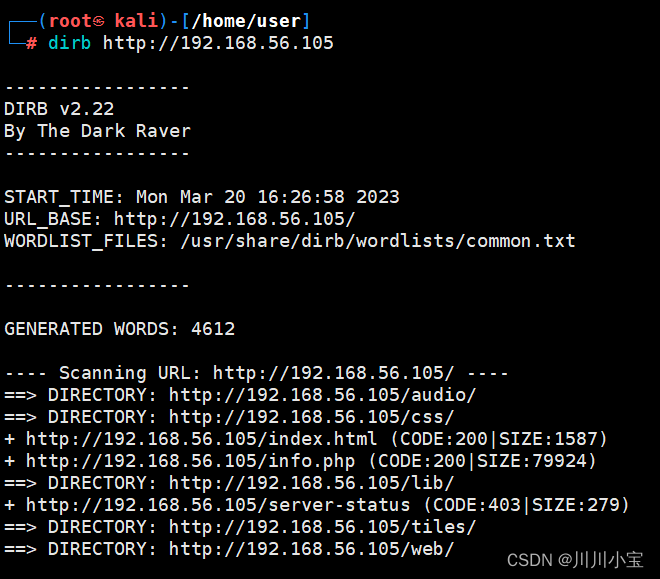This screenshot has height=579, width=660.
Task: Click the DIRB v2.22 version line
Action: click(59, 109)
